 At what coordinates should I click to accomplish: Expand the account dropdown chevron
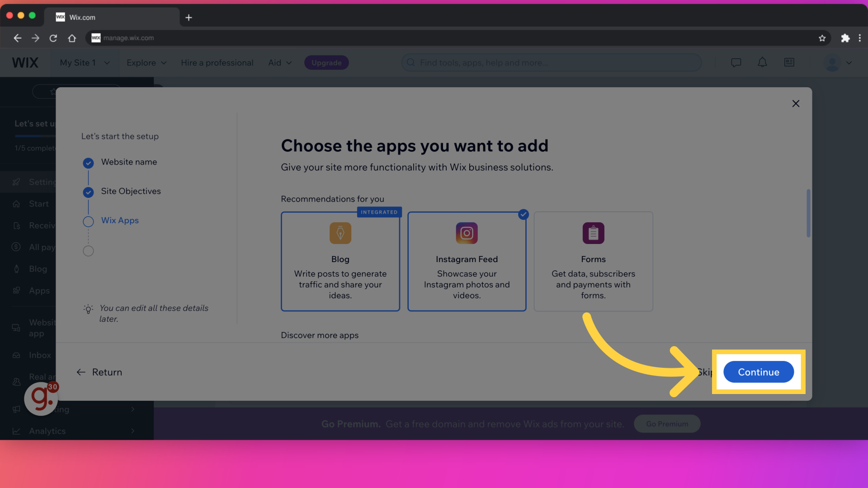tap(849, 63)
